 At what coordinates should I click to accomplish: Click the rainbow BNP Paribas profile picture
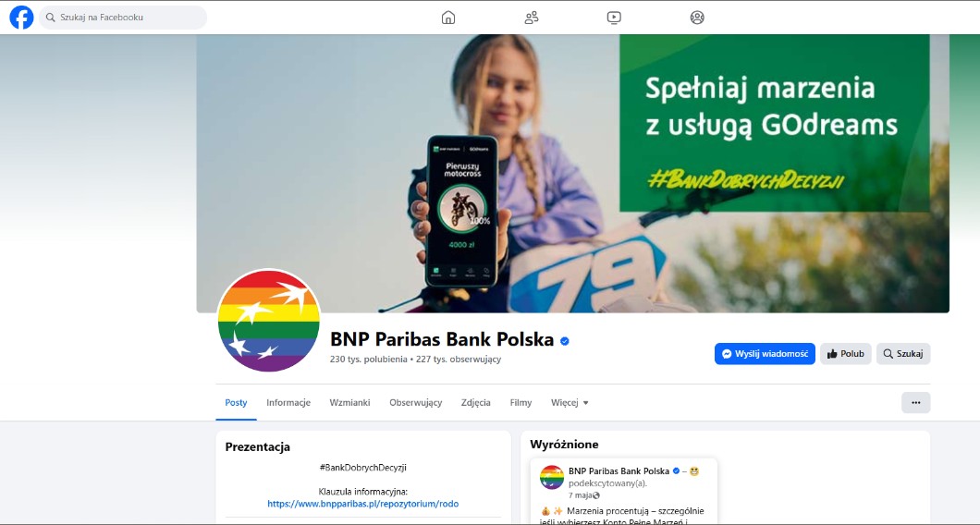(269, 321)
